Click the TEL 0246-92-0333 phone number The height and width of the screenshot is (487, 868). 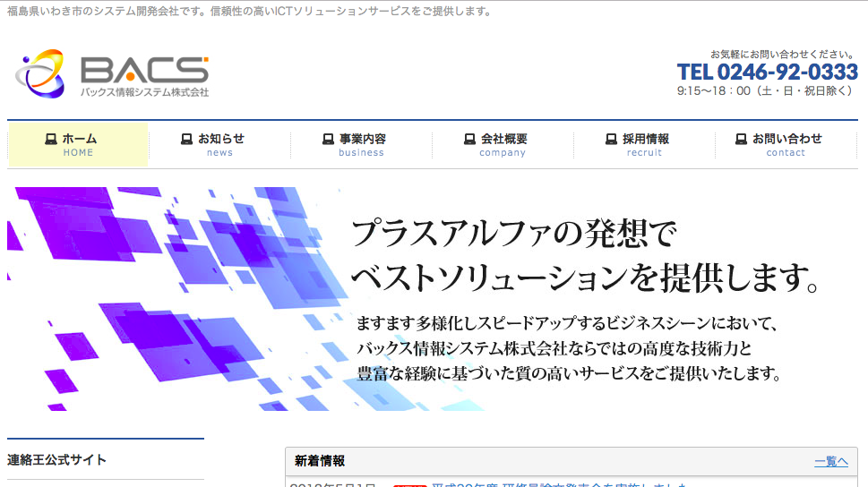point(768,72)
